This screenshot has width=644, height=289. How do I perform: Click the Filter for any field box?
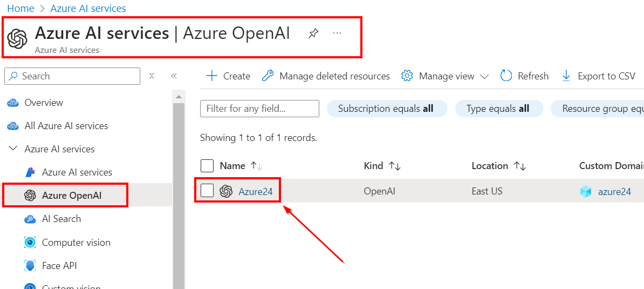click(259, 109)
